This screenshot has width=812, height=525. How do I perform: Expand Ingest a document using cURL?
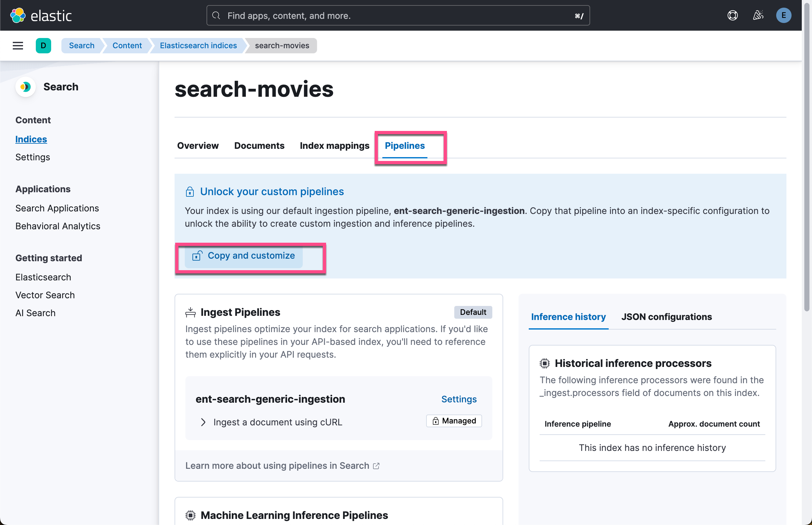pyautogui.click(x=204, y=422)
